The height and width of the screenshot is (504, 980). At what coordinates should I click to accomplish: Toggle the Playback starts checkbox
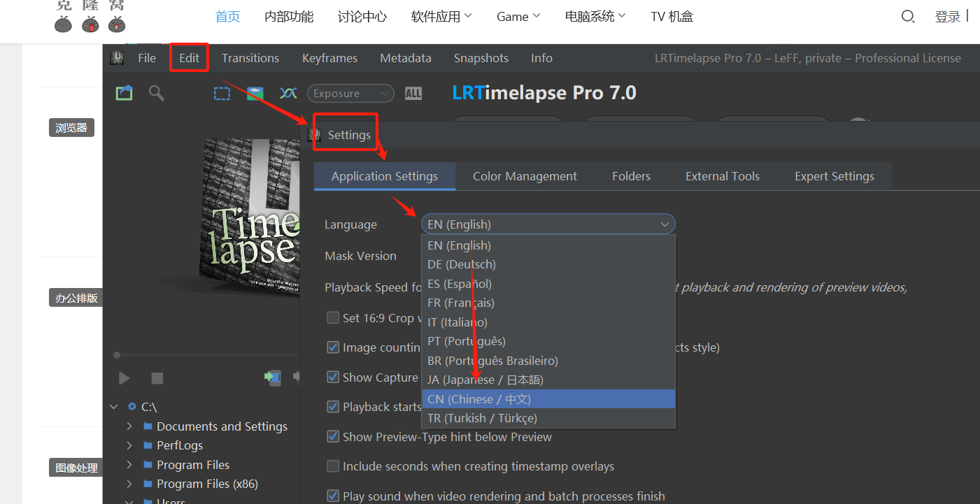click(333, 407)
